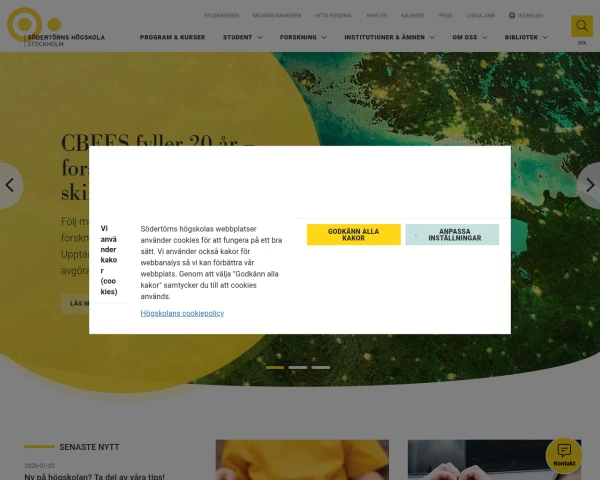The height and width of the screenshot is (480, 600).
Task: Expand the Student menu chevron
Action: tap(259, 38)
